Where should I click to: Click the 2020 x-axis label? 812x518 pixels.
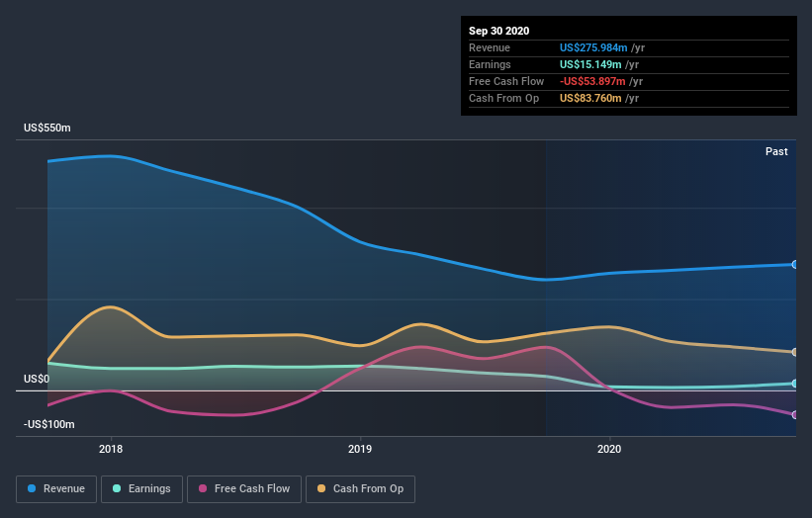[609, 449]
